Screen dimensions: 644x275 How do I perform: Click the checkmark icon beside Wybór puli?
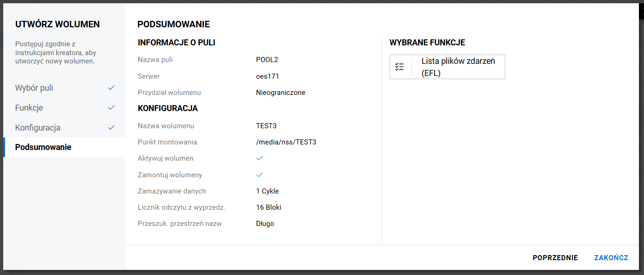point(111,87)
